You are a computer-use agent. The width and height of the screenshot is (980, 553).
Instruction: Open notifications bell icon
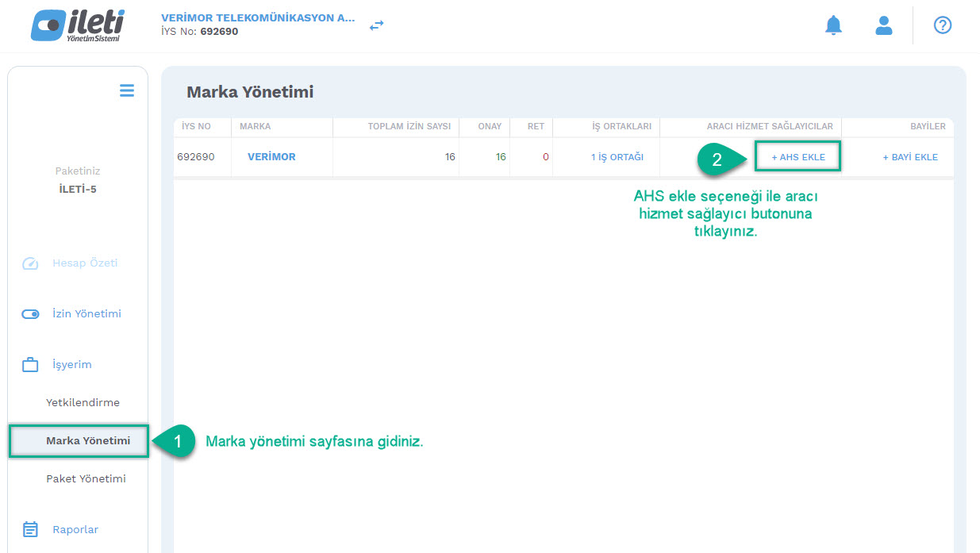click(833, 25)
